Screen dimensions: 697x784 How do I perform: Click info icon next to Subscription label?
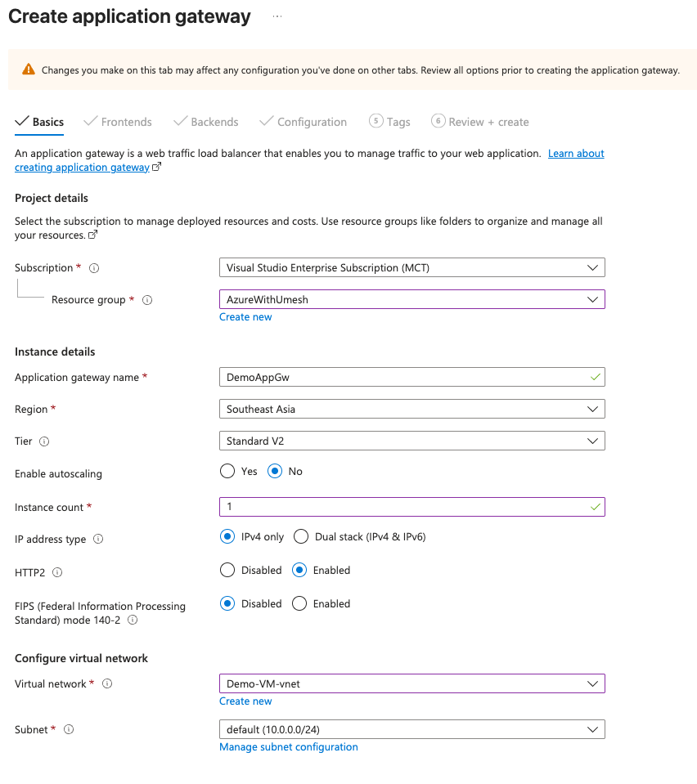pyautogui.click(x=94, y=268)
